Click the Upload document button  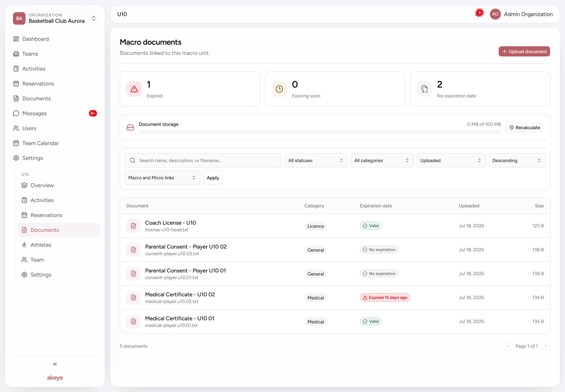coord(524,51)
